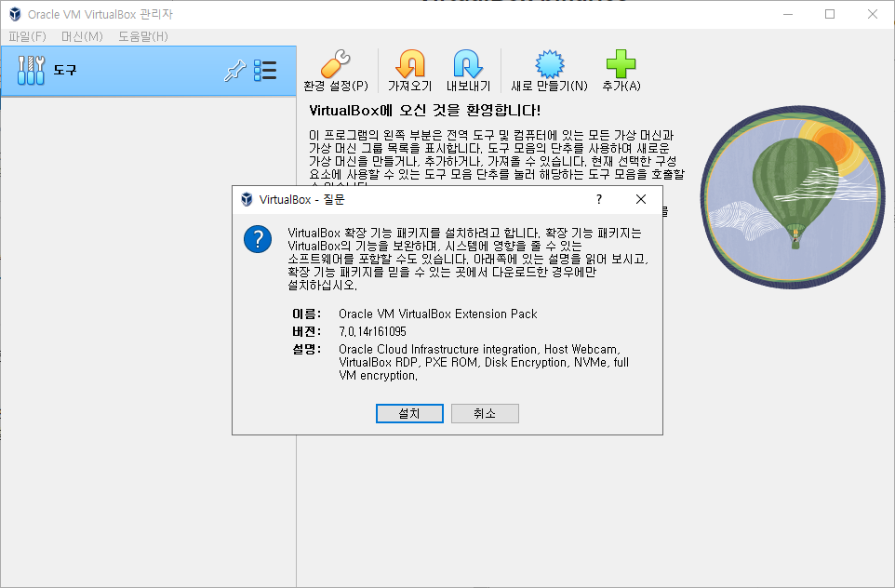This screenshot has height=588, width=895.
Task: Click the version text 7.0.14r161095
Action: click(x=372, y=331)
